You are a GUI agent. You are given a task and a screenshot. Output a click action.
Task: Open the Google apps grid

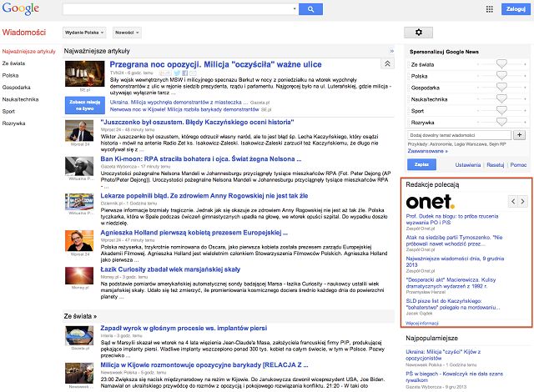pyautogui.click(x=490, y=9)
